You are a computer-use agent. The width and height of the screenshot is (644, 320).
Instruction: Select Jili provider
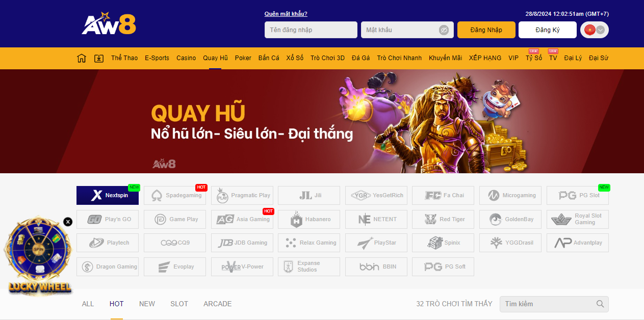pos(309,195)
